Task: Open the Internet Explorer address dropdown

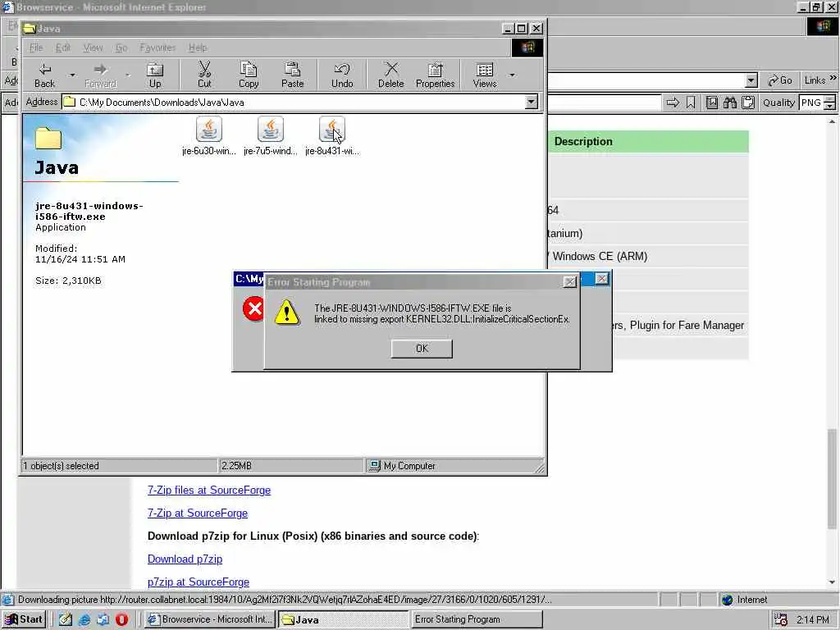Action: click(751, 80)
